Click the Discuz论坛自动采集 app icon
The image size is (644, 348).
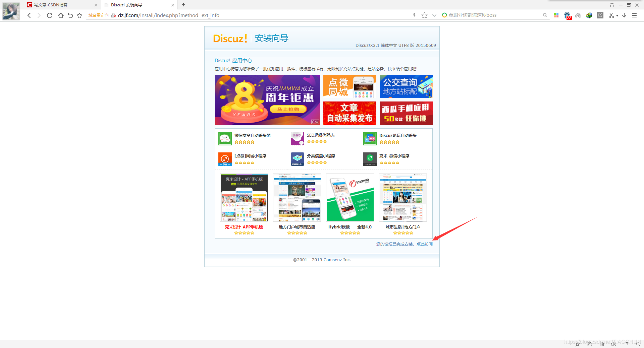pyautogui.click(x=370, y=139)
